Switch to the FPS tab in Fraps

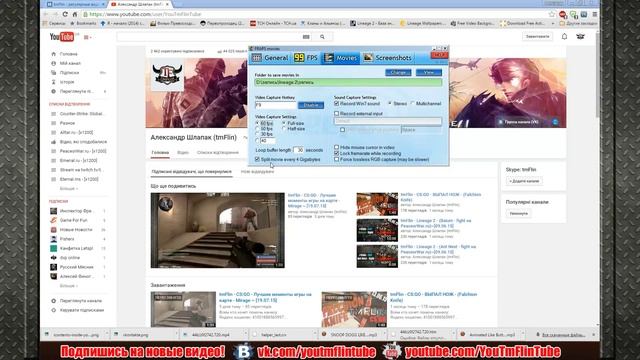306,58
